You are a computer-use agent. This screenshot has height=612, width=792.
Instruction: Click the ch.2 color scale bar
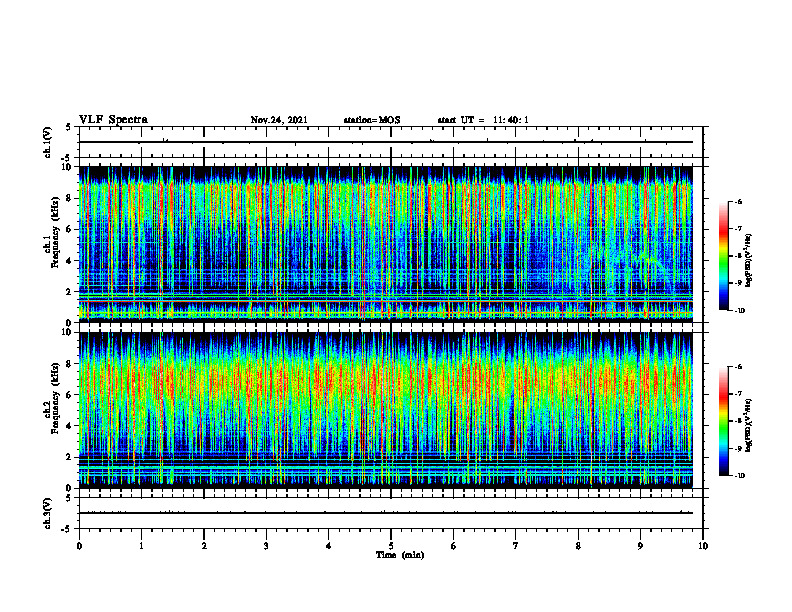[723, 421]
